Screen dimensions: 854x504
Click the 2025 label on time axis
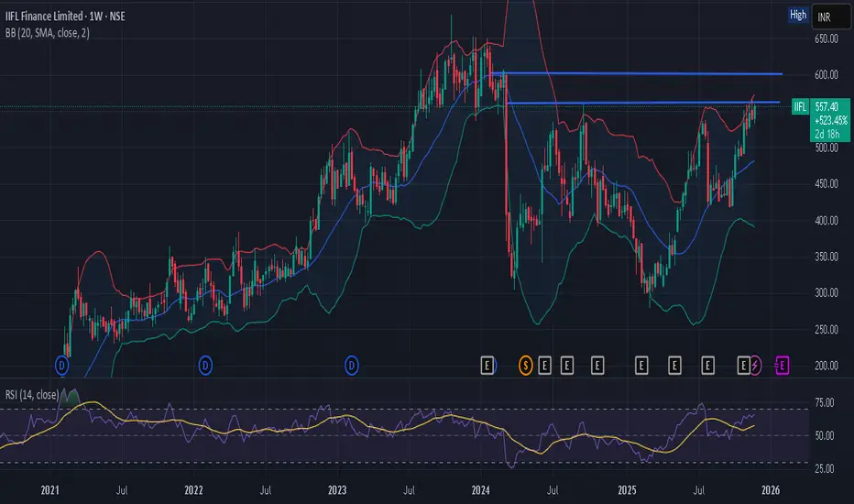(x=627, y=490)
